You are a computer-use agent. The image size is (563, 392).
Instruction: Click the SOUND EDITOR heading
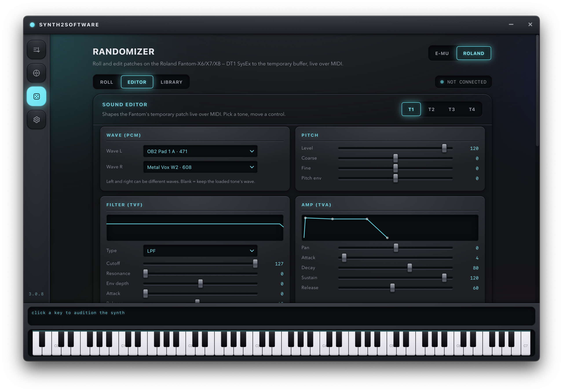point(124,104)
